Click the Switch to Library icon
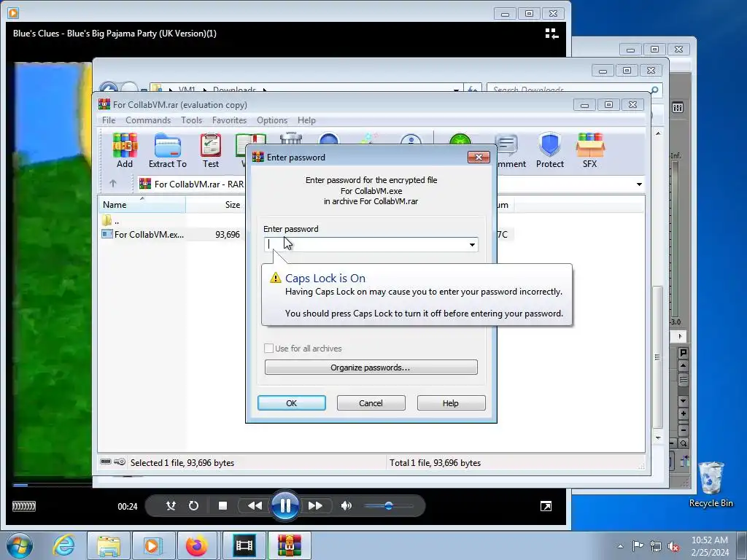The height and width of the screenshot is (560, 747). click(551, 34)
